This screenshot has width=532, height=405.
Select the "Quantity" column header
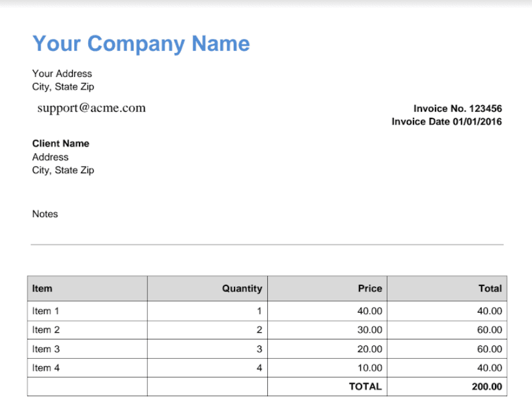click(242, 288)
